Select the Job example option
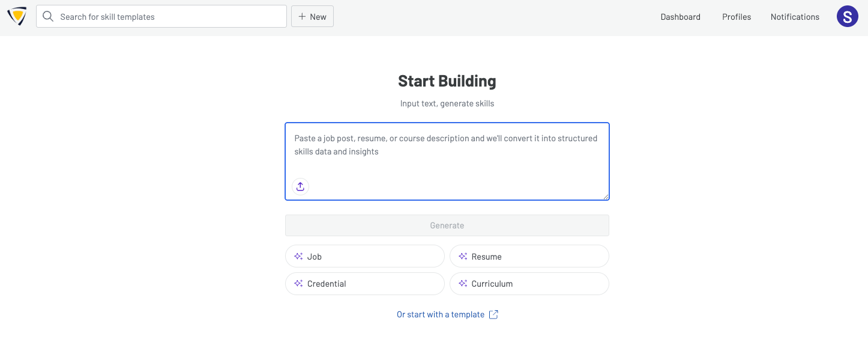The width and height of the screenshot is (868, 339). 364,257
